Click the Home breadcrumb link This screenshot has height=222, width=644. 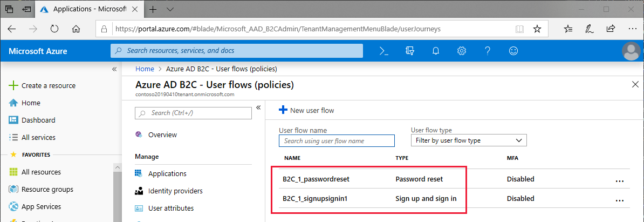[145, 69]
